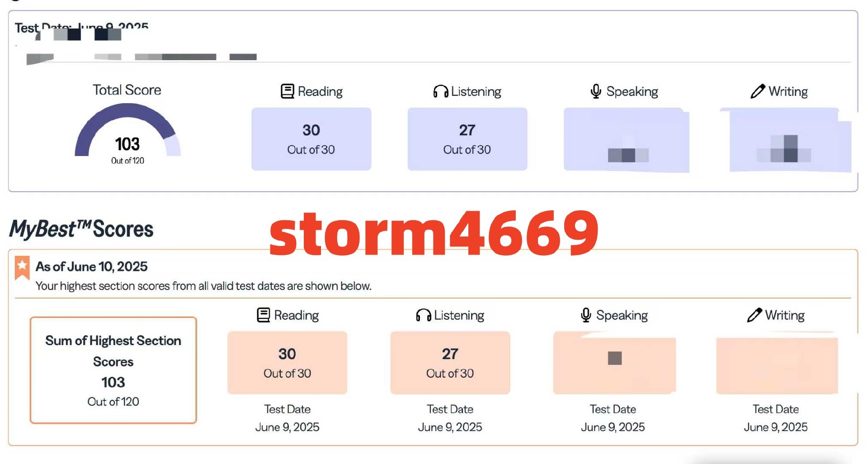Select the purple Reading 30 out of 30 card
This screenshot has width=868, height=464.
tap(311, 139)
